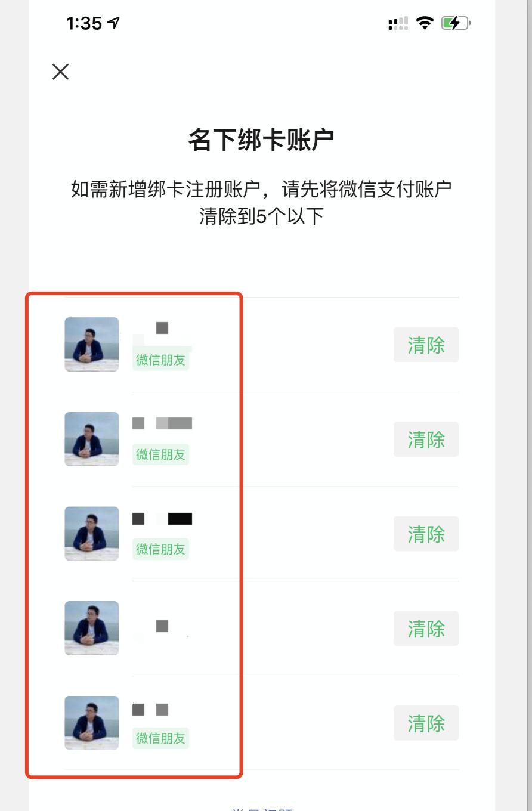The width and height of the screenshot is (532, 811).
Task: Select the last account's avatar thumbnail
Action: 91,723
